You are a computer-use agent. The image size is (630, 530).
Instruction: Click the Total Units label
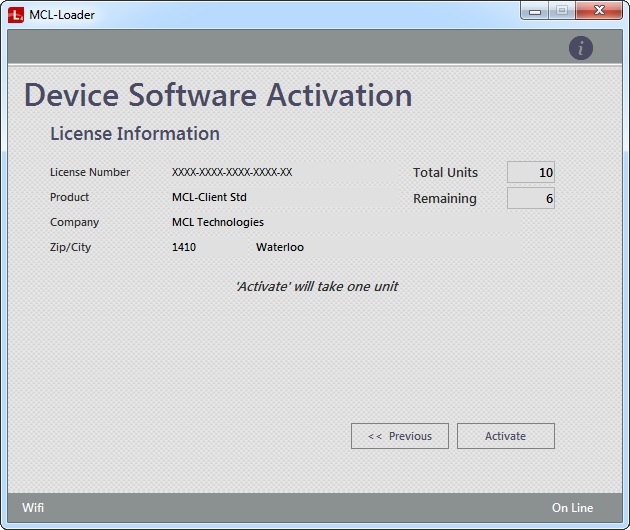click(x=446, y=173)
